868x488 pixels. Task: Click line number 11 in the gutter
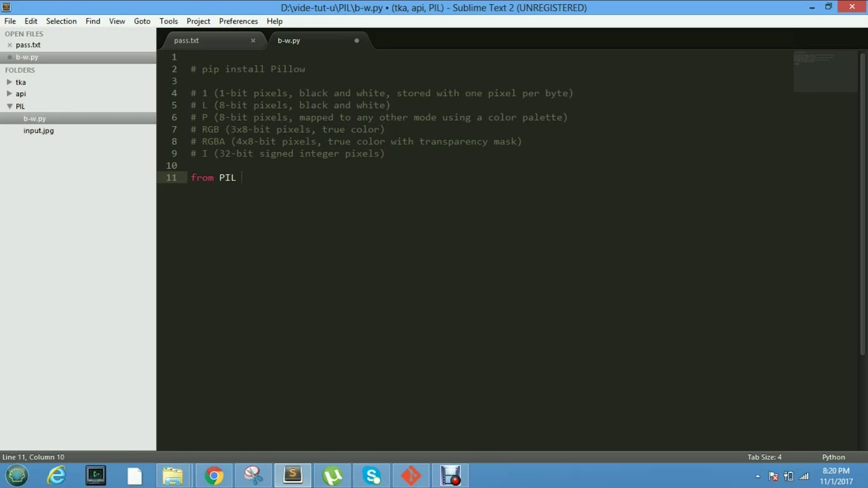[x=171, y=178]
